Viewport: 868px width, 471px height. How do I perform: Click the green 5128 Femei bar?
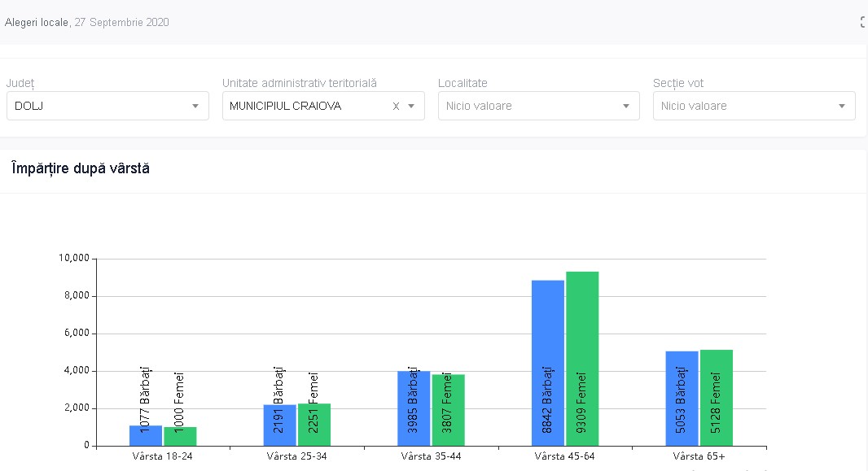pyautogui.click(x=717, y=398)
